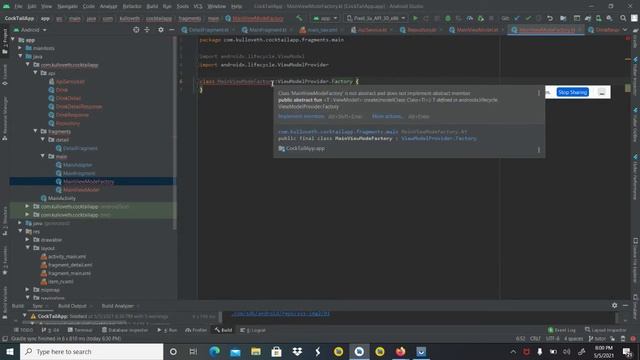Open the TODO tool window
Image resolution: width=640 pixels, height=360 pixels.
click(24, 330)
